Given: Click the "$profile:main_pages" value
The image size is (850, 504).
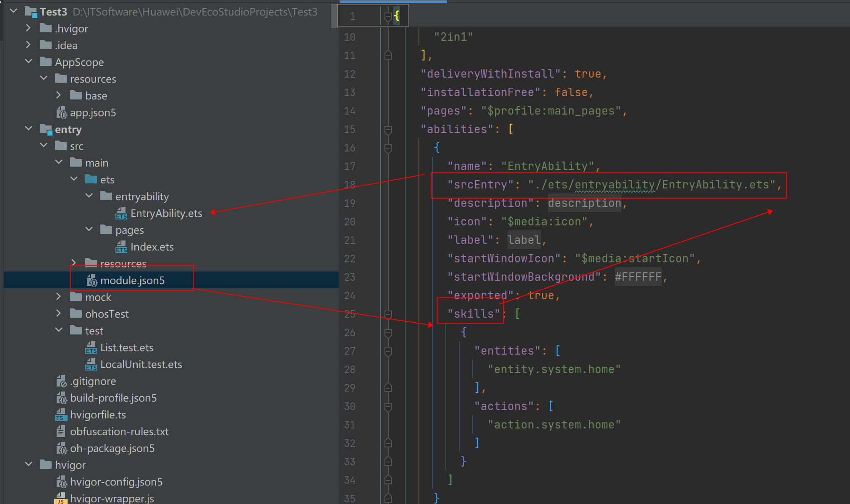Looking at the screenshot, I should coord(551,111).
